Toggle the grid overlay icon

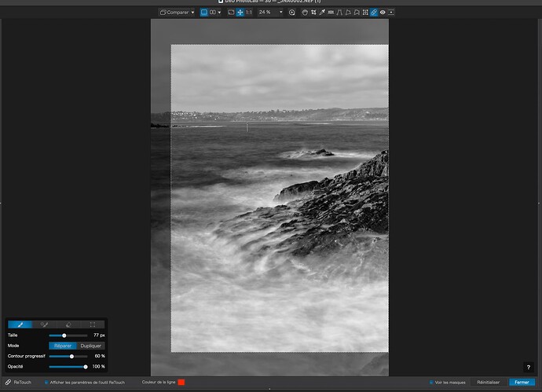[365, 13]
